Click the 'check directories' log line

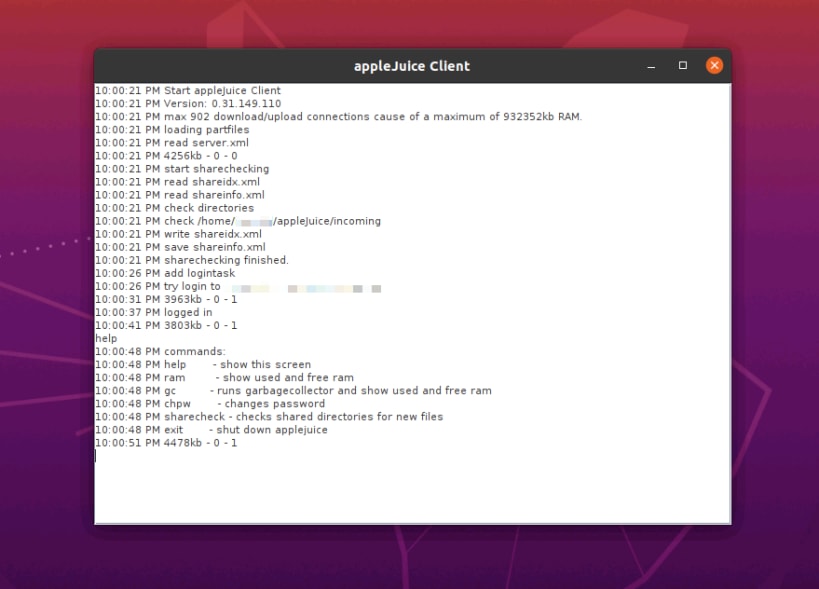[x=174, y=208]
